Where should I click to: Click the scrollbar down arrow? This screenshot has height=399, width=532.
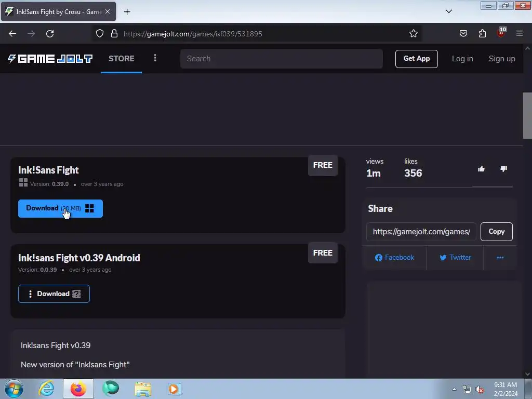pyautogui.click(x=527, y=374)
